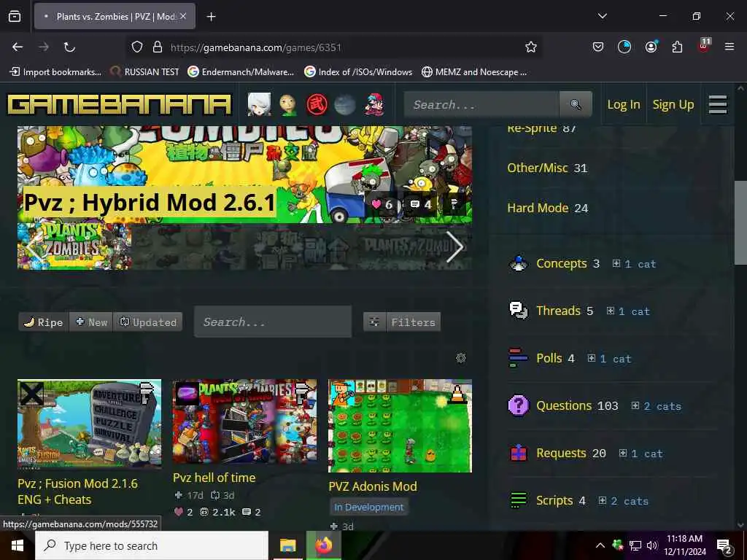Expand the Scripts 2 cats list
The height and width of the screenshot is (560, 747).
623,501
